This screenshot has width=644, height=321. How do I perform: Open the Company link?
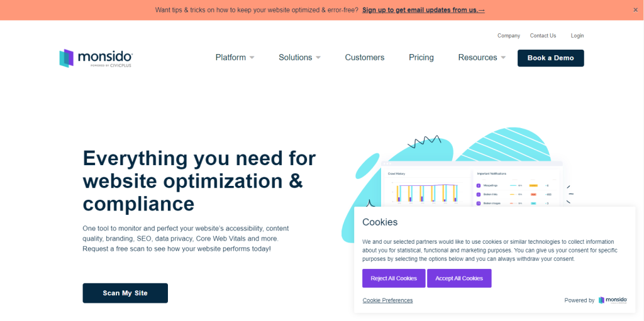point(509,36)
